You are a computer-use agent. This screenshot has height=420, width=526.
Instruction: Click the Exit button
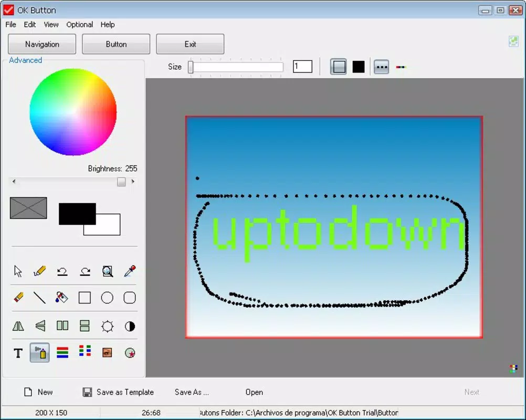click(190, 44)
